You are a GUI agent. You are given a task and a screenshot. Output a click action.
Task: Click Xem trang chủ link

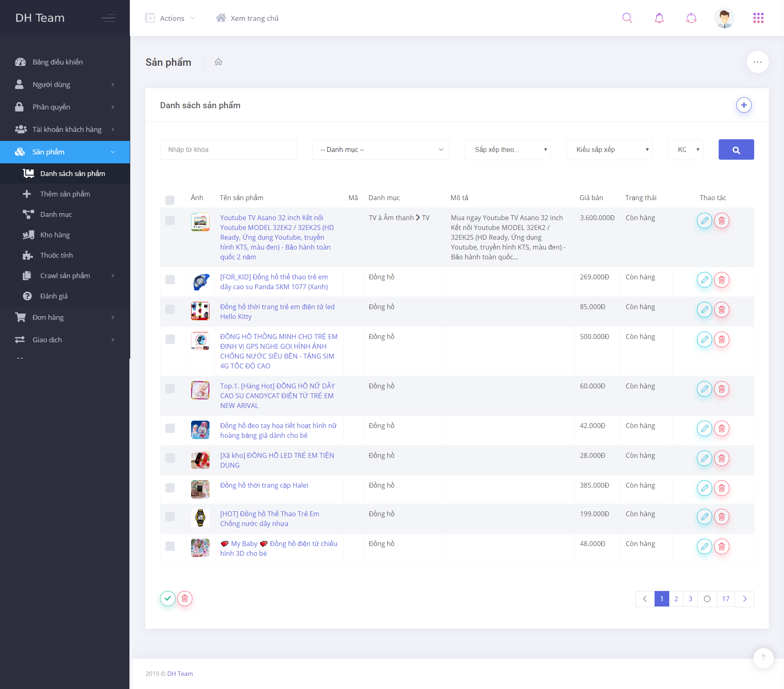pos(247,18)
